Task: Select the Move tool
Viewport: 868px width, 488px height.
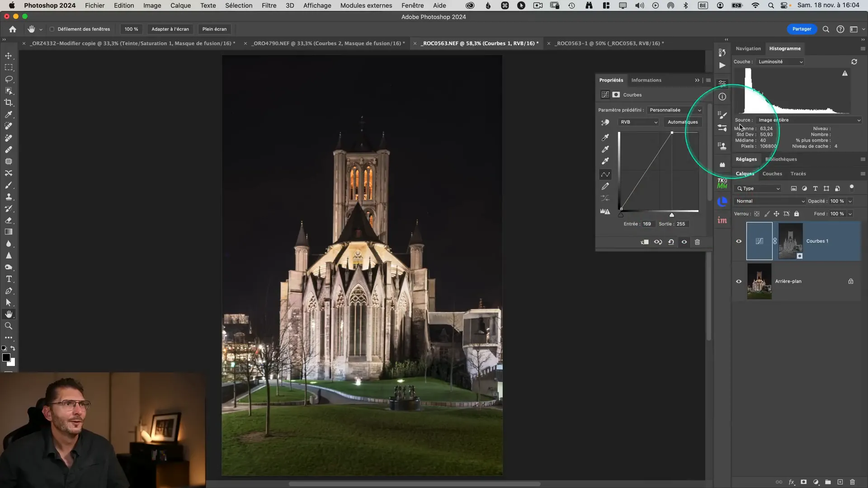Action: [x=9, y=56]
